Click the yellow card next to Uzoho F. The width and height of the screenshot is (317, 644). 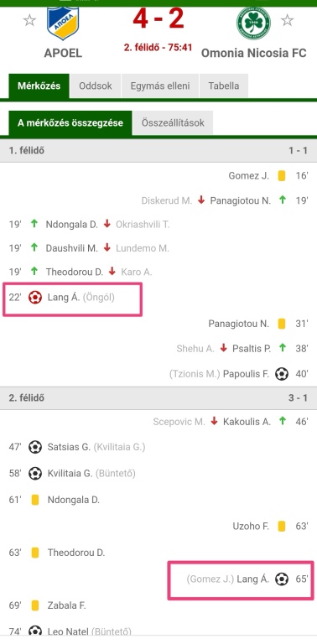(x=282, y=526)
